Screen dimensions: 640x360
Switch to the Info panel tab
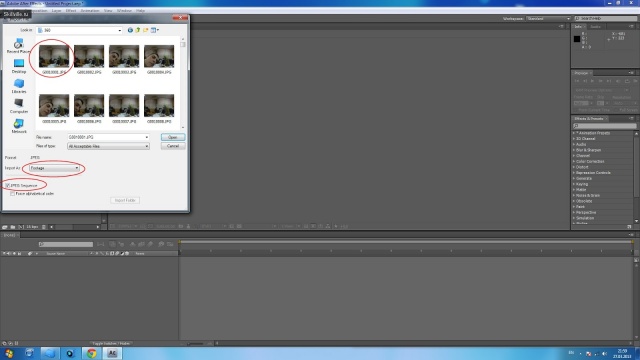[x=578, y=27]
